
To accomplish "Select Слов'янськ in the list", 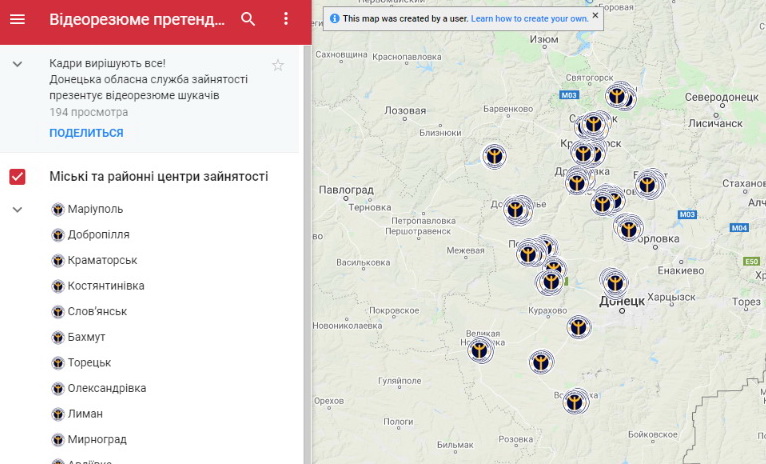I will [x=97, y=311].
